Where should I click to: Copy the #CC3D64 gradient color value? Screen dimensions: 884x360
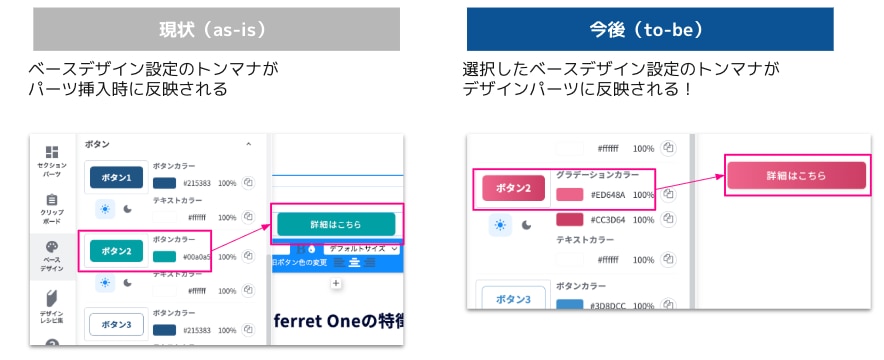[x=668, y=219]
